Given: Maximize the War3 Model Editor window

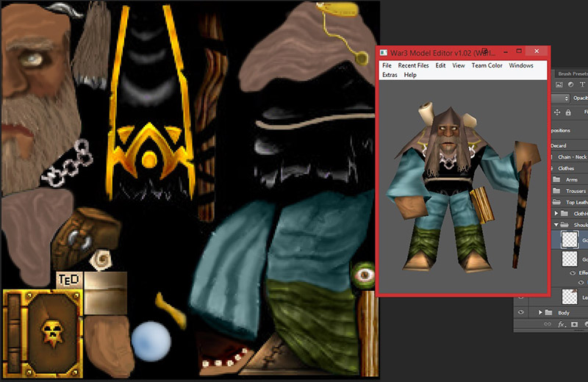Looking at the screenshot, I should tap(519, 51).
